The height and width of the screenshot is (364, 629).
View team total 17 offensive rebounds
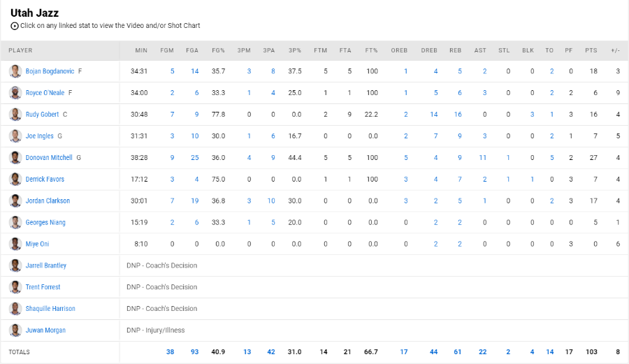pyautogui.click(x=404, y=352)
